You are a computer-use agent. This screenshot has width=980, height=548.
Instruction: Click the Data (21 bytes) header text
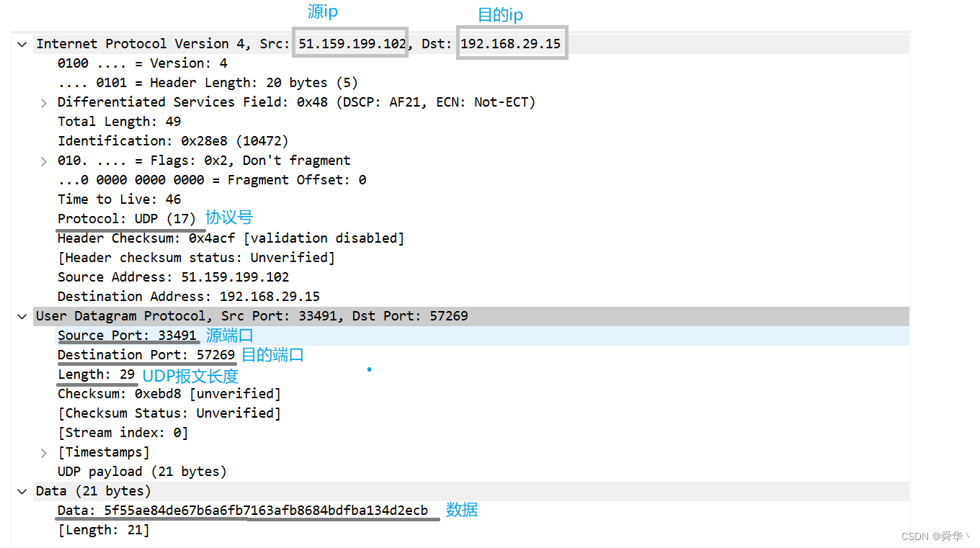(x=94, y=491)
